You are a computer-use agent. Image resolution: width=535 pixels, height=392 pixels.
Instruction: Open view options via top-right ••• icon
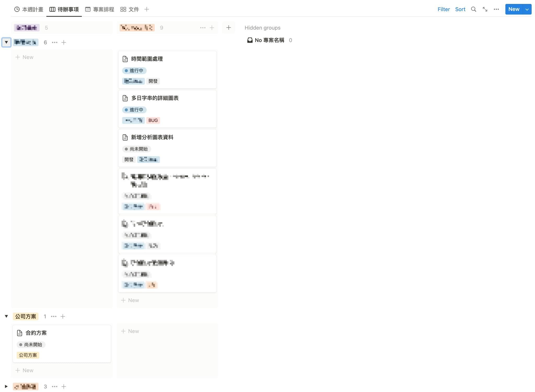[x=496, y=9]
